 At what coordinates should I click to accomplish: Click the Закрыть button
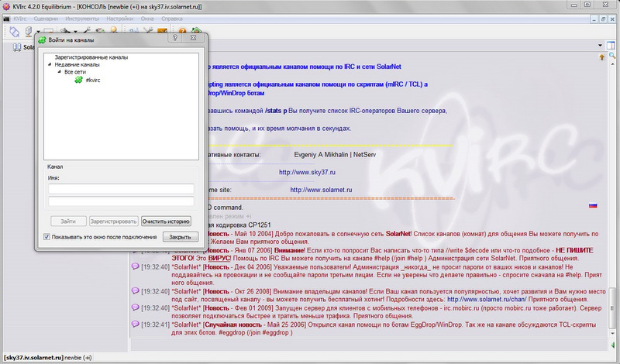click(x=181, y=237)
